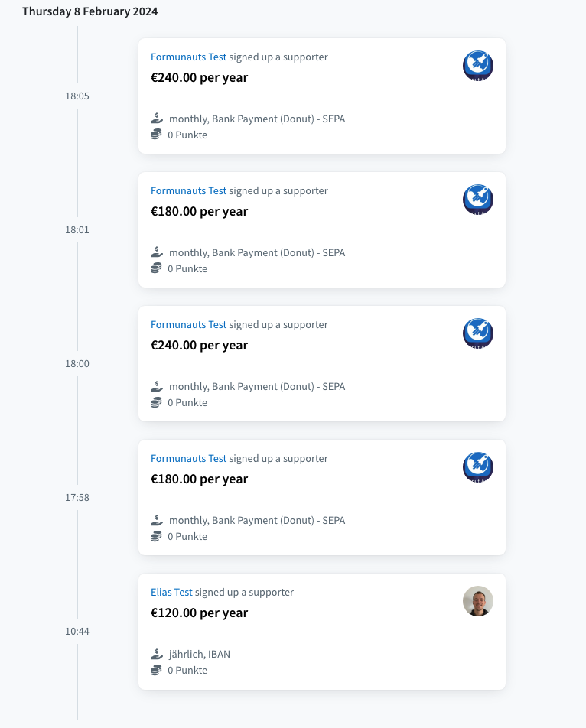Click the coins icon in Elias Test card
The image size is (586, 728).
tap(156, 670)
